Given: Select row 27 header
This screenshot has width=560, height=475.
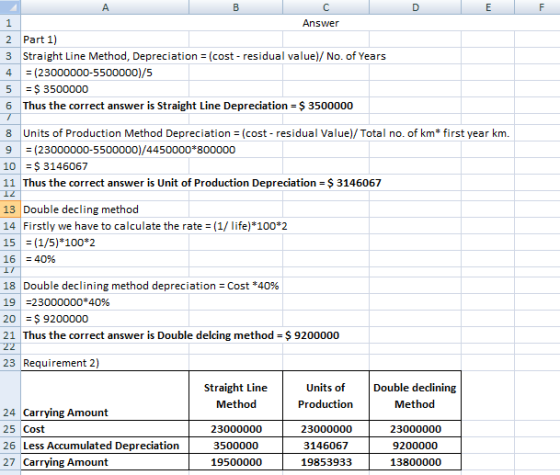Looking at the screenshot, I should (x=10, y=462).
